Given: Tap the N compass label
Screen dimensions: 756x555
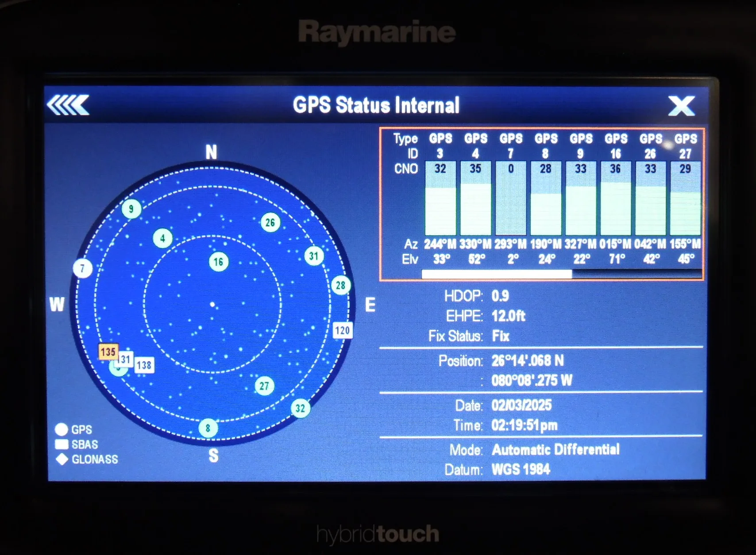Looking at the screenshot, I should coord(212,153).
